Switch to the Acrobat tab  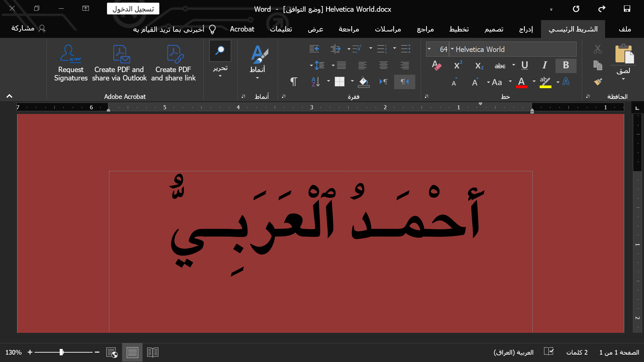click(242, 29)
